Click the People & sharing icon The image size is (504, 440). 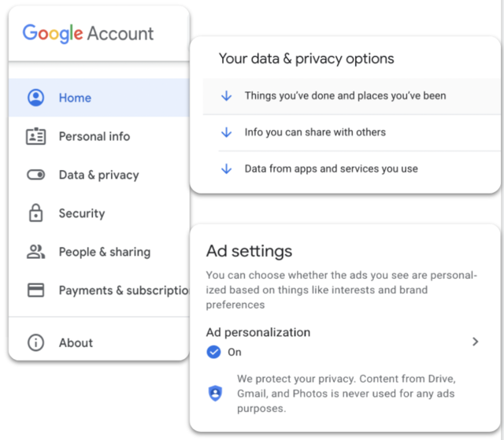pos(35,252)
